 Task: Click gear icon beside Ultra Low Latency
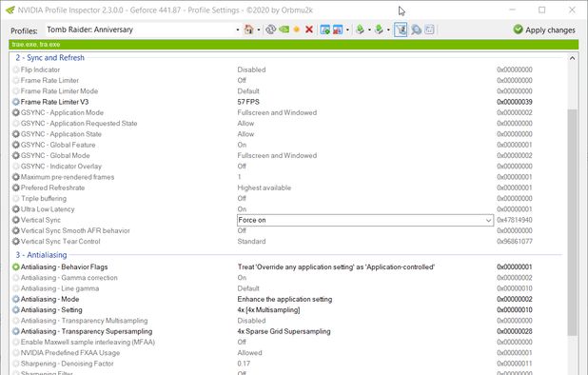point(16,209)
